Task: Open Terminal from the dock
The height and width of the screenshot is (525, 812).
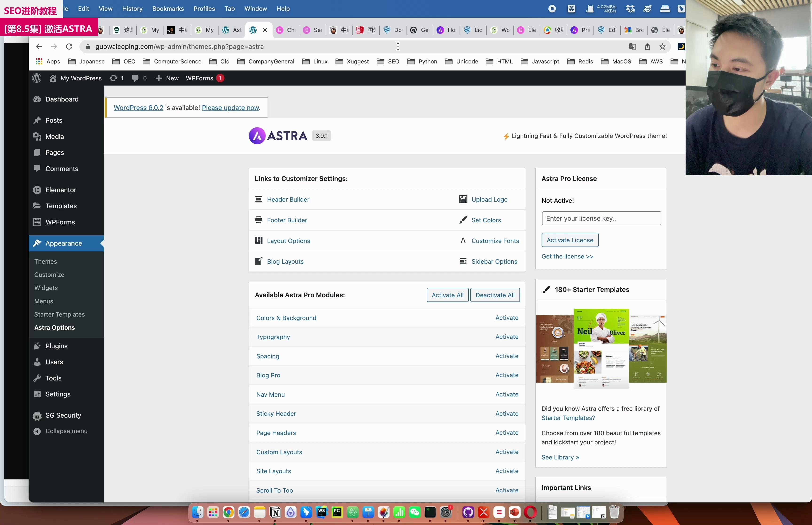Action: pos(430,512)
